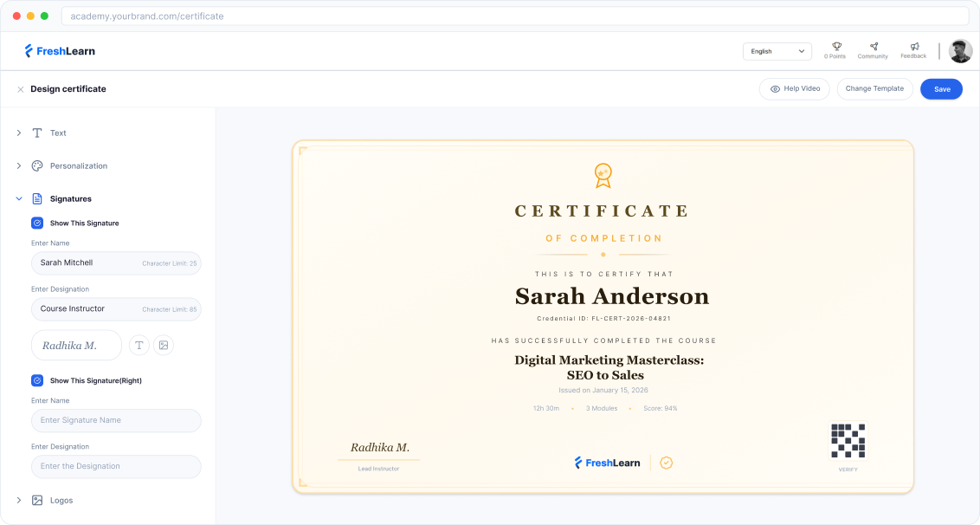Open the Change Template dialog
The width and height of the screenshot is (980, 525).
(x=874, y=88)
